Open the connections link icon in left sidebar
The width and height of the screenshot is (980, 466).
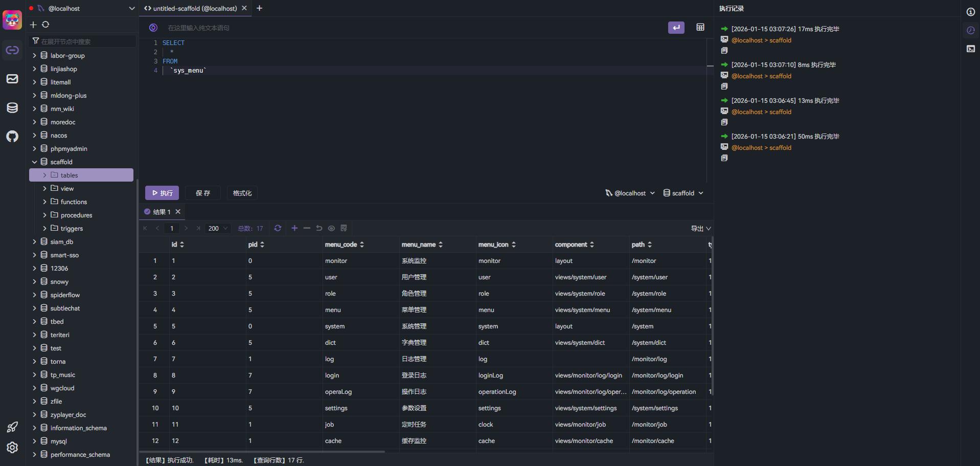[x=12, y=50]
